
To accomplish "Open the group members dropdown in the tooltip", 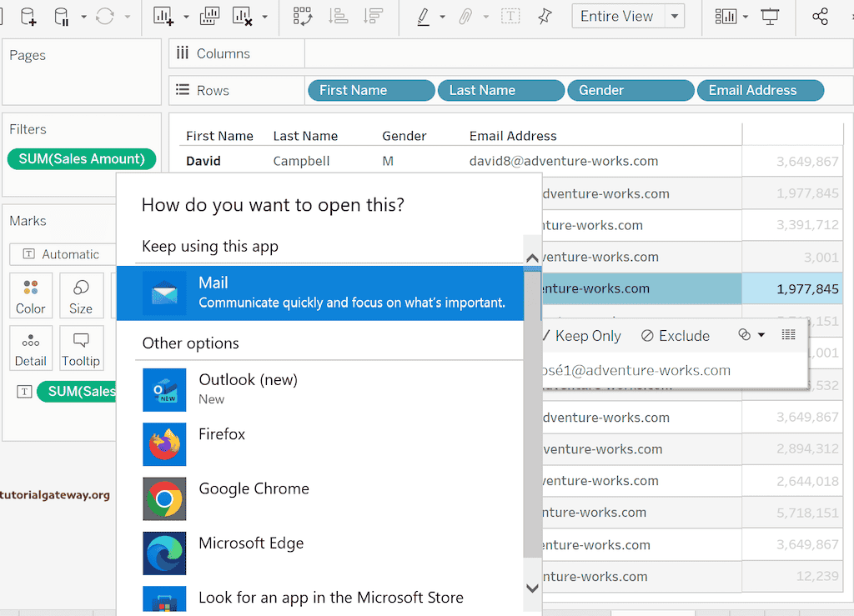I will coord(761,335).
